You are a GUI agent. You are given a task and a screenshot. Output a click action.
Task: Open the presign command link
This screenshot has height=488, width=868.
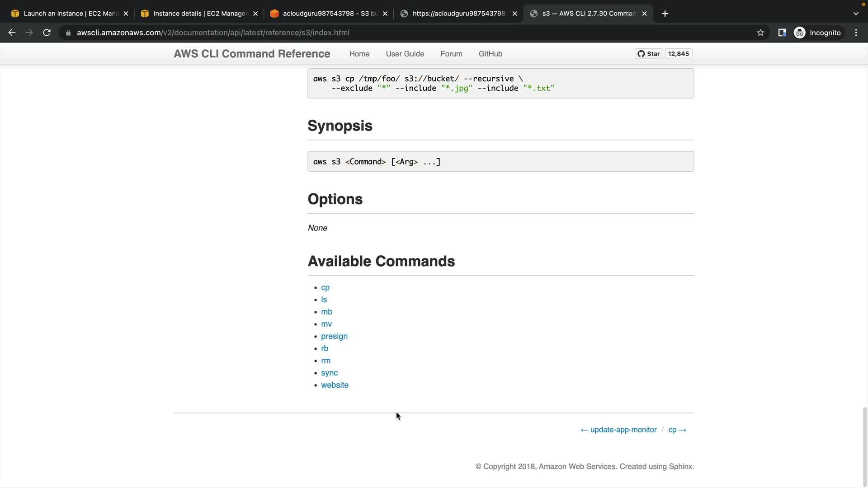coord(334,336)
